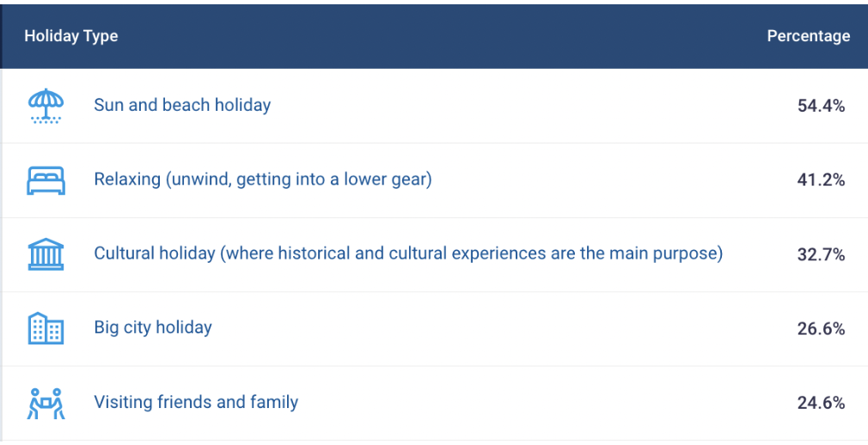The image size is (868, 445).
Task: Open the Sun and beach holiday link
Action: click(182, 105)
